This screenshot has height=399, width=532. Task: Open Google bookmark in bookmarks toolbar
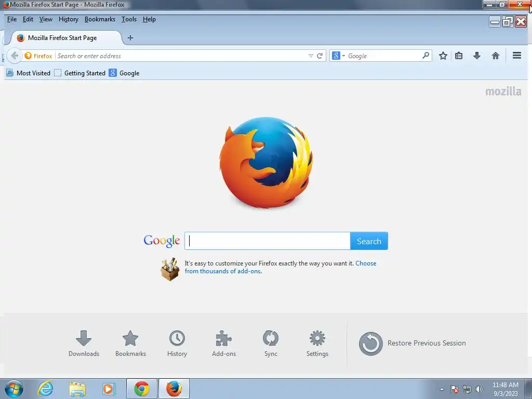click(124, 73)
